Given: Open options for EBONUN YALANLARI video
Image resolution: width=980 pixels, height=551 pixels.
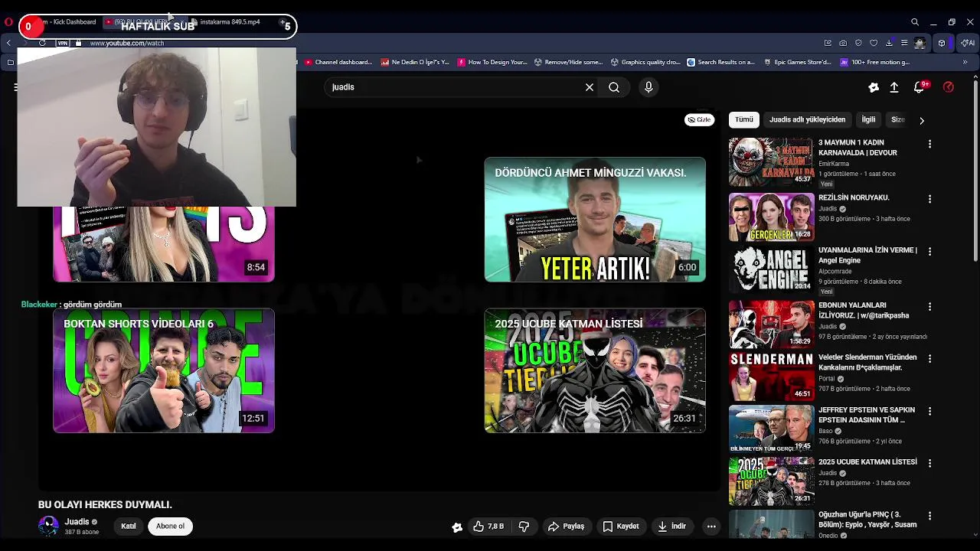Looking at the screenshot, I should point(929,307).
